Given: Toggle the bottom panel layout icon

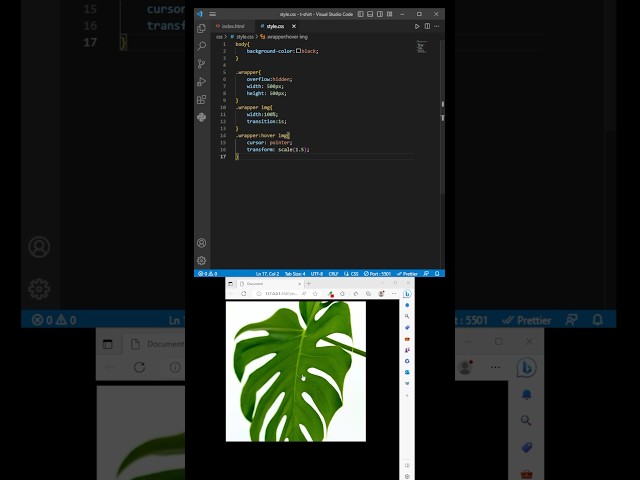Looking at the screenshot, I should [370, 14].
